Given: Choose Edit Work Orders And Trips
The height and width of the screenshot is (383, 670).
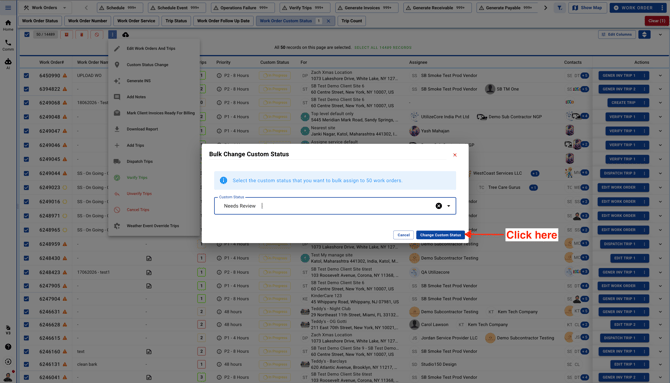Looking at the screenshot, I should coord(154,48).
